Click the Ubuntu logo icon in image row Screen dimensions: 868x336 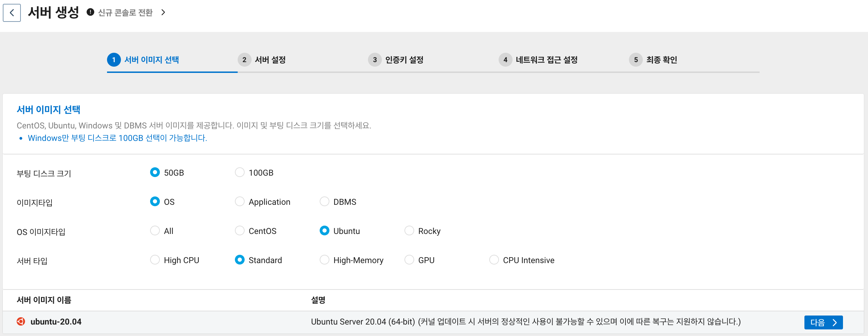[x=21, y=321]
